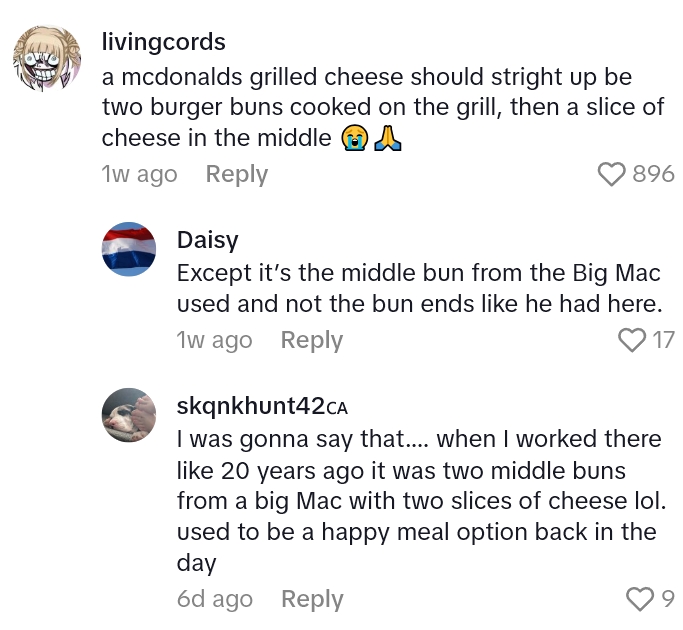Like Daisy's reply with the heart icon
The image size is (683, 630).
632,341
